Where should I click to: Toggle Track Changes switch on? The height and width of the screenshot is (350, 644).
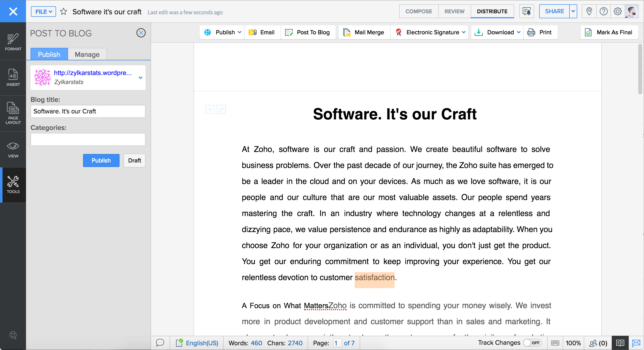pos(532,343)
